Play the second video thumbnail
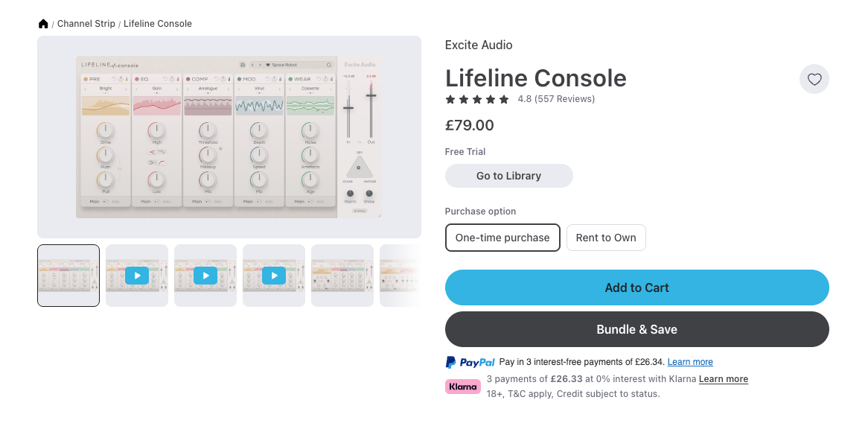This screenshot has height=432, width=868. (x=205, y=276)
